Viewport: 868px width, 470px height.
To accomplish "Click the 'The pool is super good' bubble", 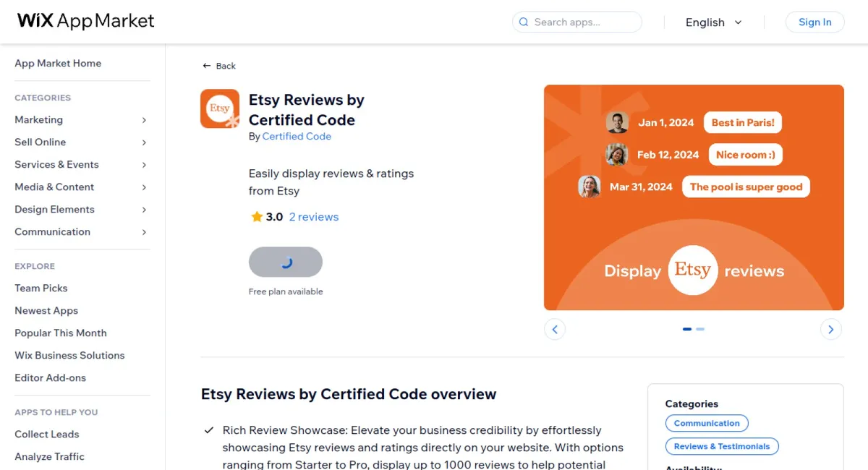I will 746,187.
